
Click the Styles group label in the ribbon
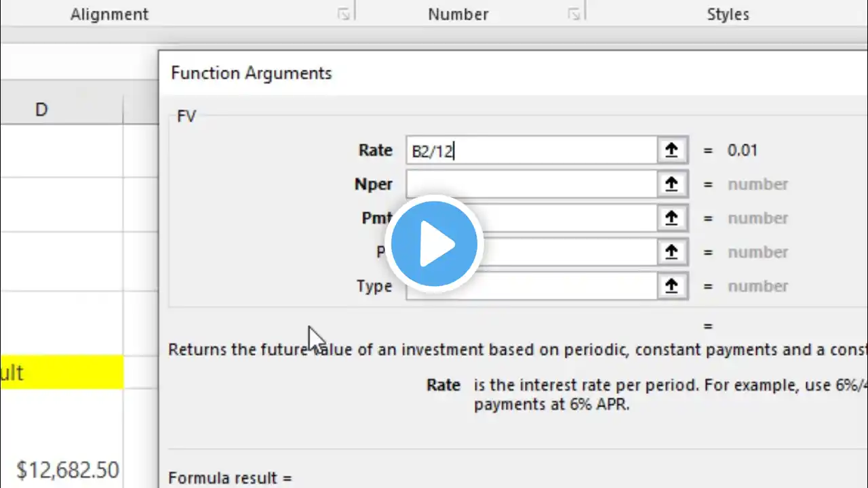coord(728,14)
